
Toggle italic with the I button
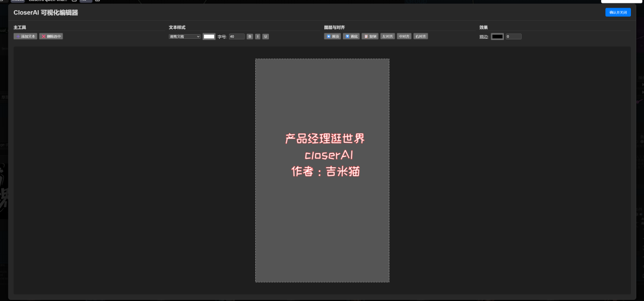258,36
